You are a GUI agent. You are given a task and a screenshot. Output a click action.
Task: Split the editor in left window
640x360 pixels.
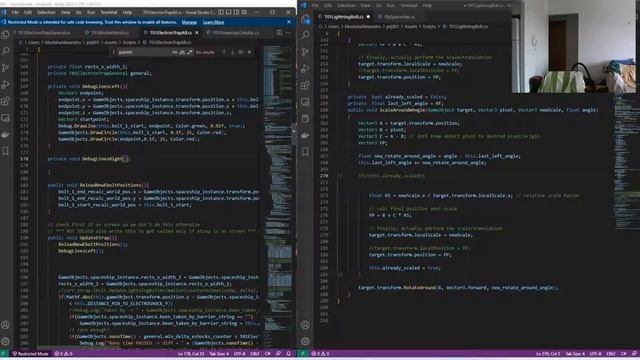[x=279, y=32]
